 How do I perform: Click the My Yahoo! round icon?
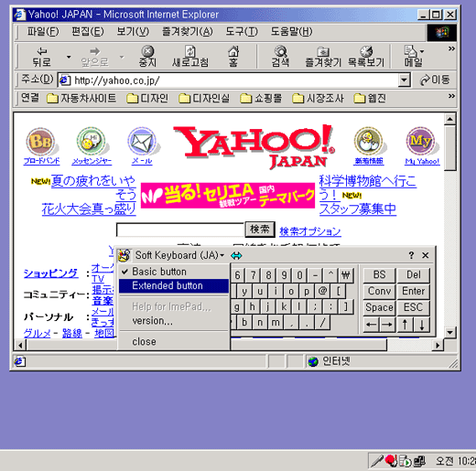point(421,141)
